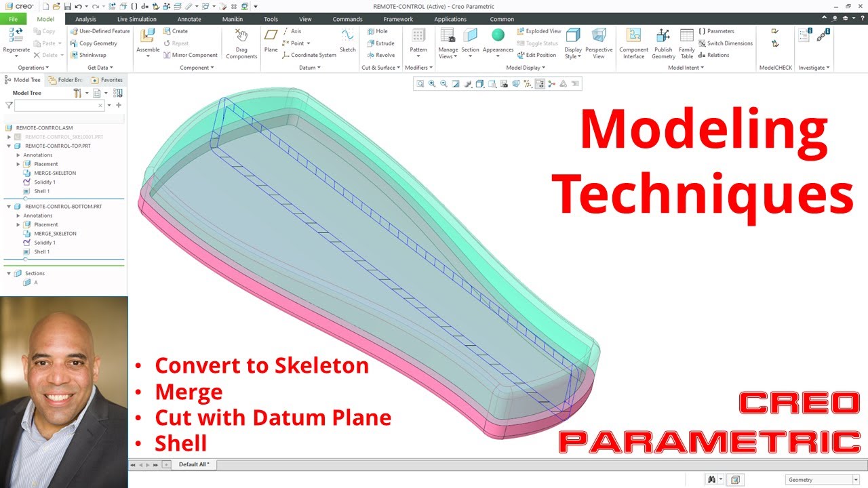The width and height of the screenshot is (868, 488).
Task: Click the Assemble component icon
Action: click(x=148, y=37)
